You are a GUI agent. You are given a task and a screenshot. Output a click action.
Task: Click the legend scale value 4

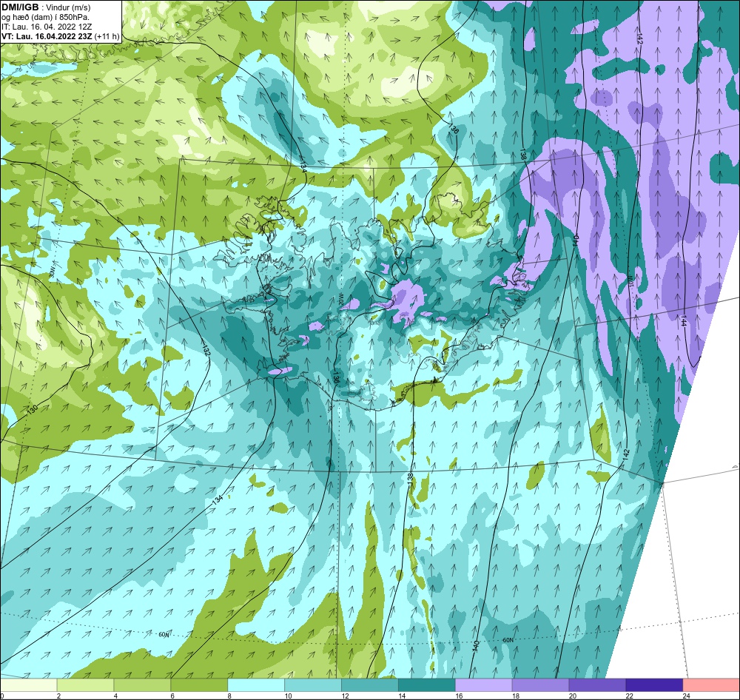point(115,696)
